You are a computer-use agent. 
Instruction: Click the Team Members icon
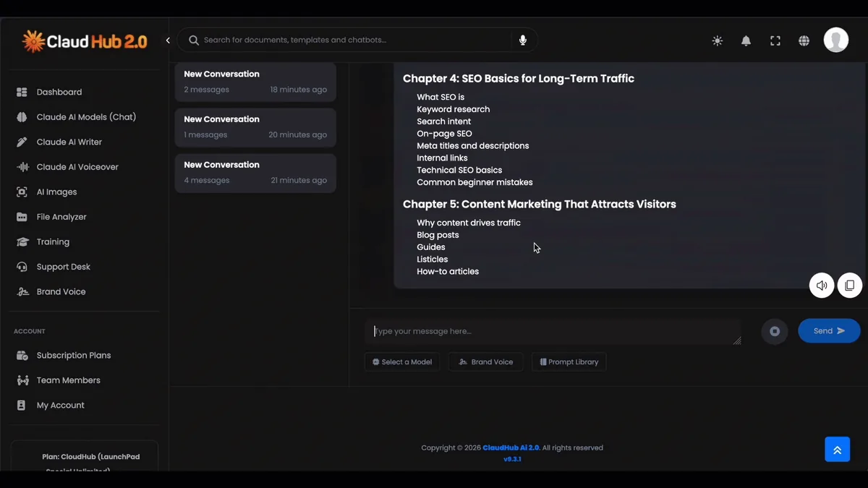click(22, 380)
